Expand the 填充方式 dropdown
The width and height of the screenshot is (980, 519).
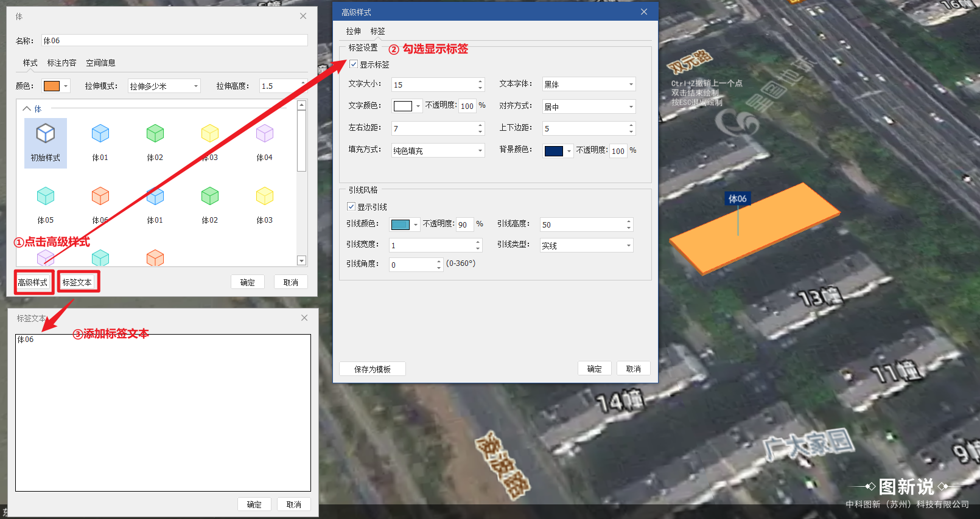coord(437,150)
